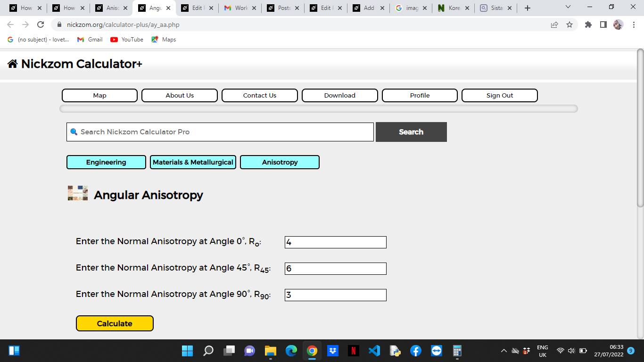Switch to the 'Kore' tab

(454, 8)
